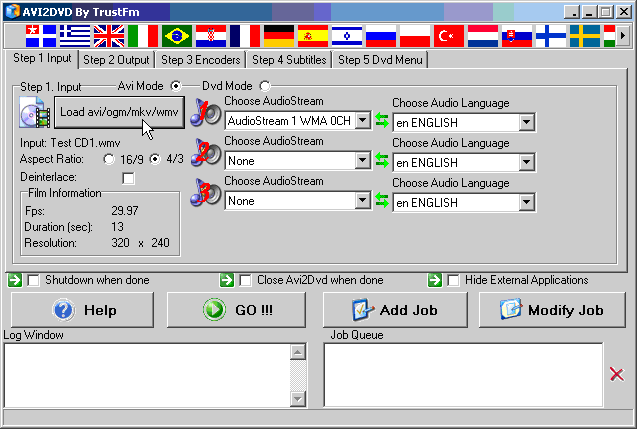Select the Swedish flag language
The image size is (637, 429).
585,36
